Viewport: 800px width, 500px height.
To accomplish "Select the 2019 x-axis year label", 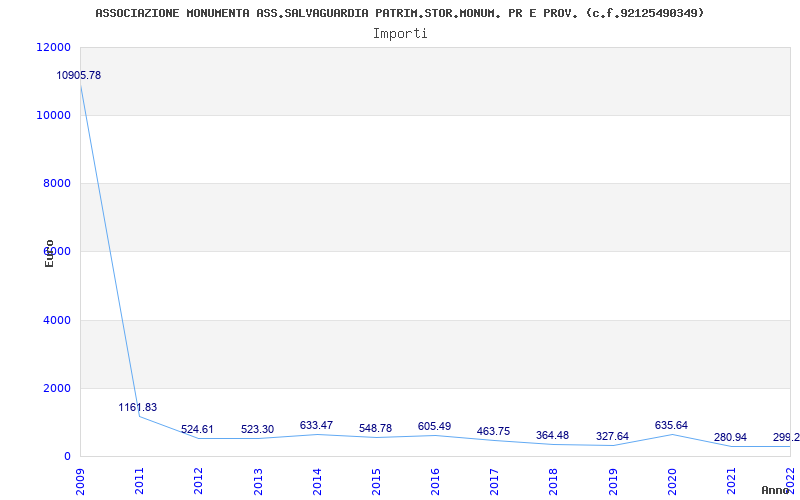I will point(612,481).
